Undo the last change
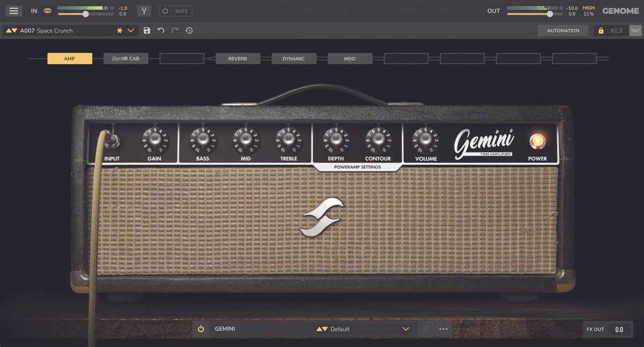 coord(160,31)
